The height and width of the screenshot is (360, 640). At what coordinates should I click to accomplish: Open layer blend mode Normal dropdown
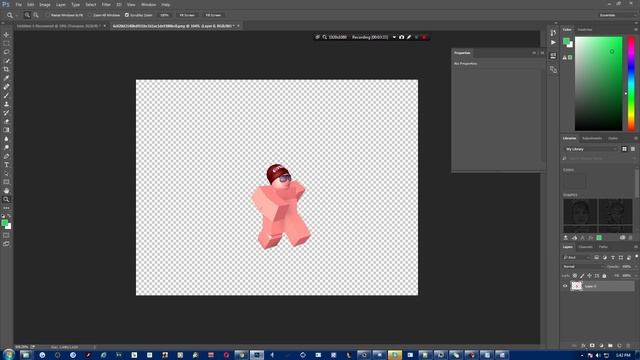pyautogui.click(x=583, y=267)
